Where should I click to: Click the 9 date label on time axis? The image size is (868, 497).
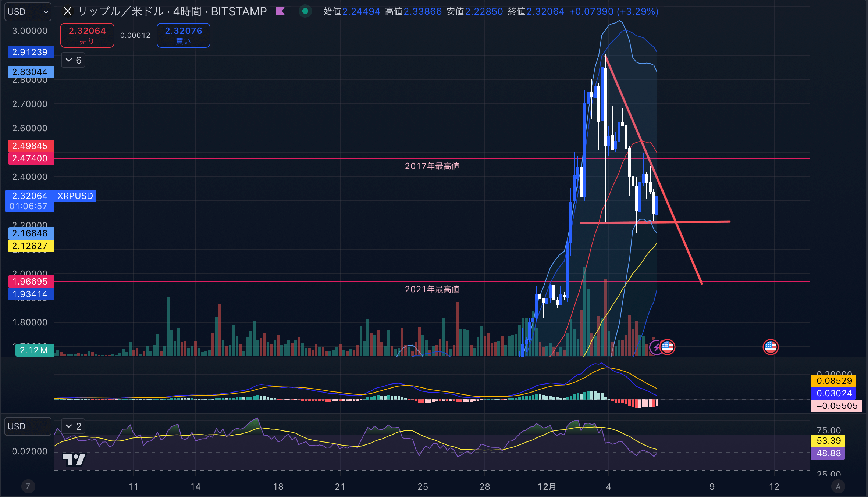pyautogui.click(x=712, y=487)
